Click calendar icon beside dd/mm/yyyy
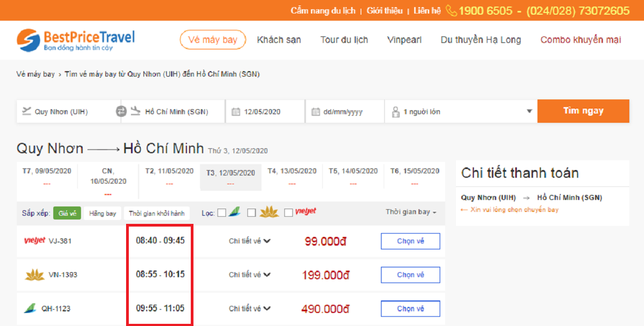 pyautogui.click(x=315, y=112)
